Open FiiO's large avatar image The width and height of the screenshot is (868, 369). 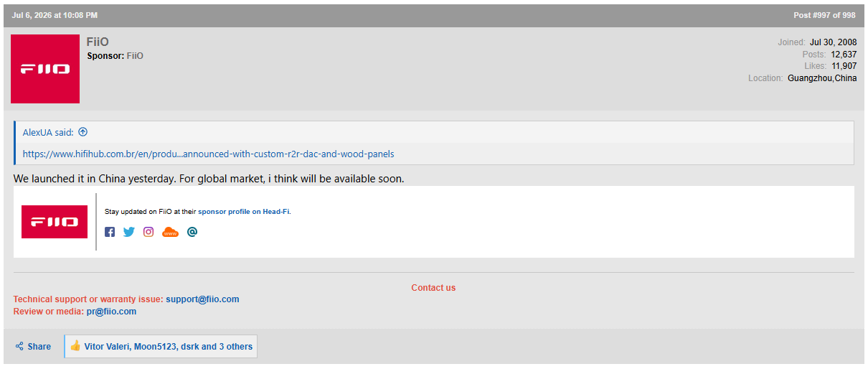[x=45, y=69]
